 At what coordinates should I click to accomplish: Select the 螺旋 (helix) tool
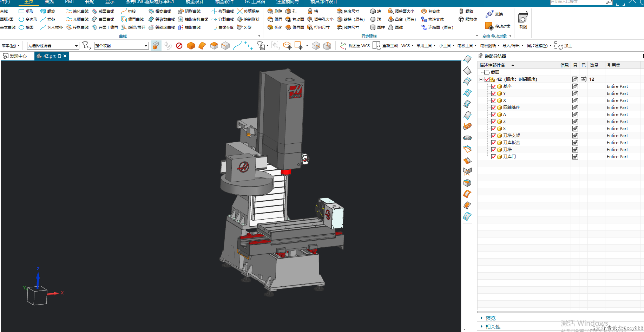point(48,11)
